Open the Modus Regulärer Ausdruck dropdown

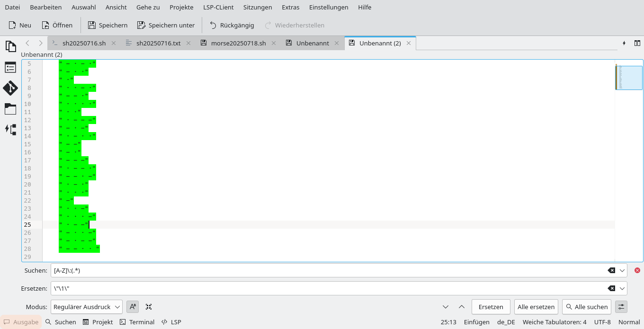86,307
